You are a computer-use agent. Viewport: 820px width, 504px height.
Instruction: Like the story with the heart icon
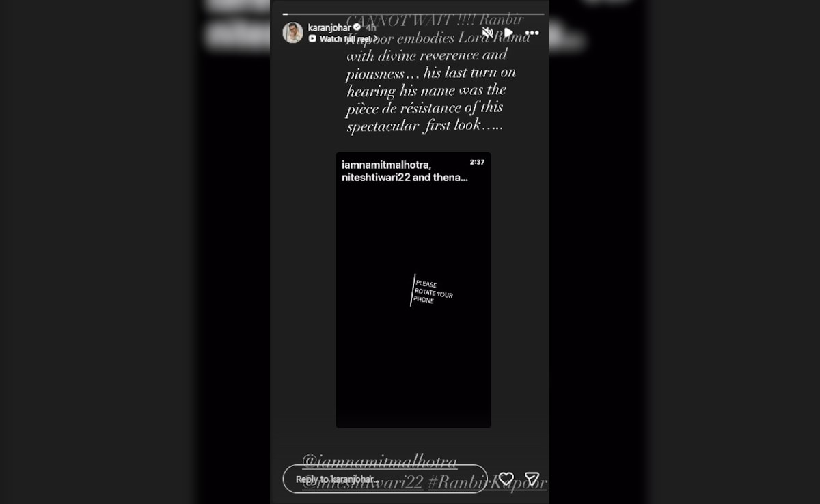506,479
